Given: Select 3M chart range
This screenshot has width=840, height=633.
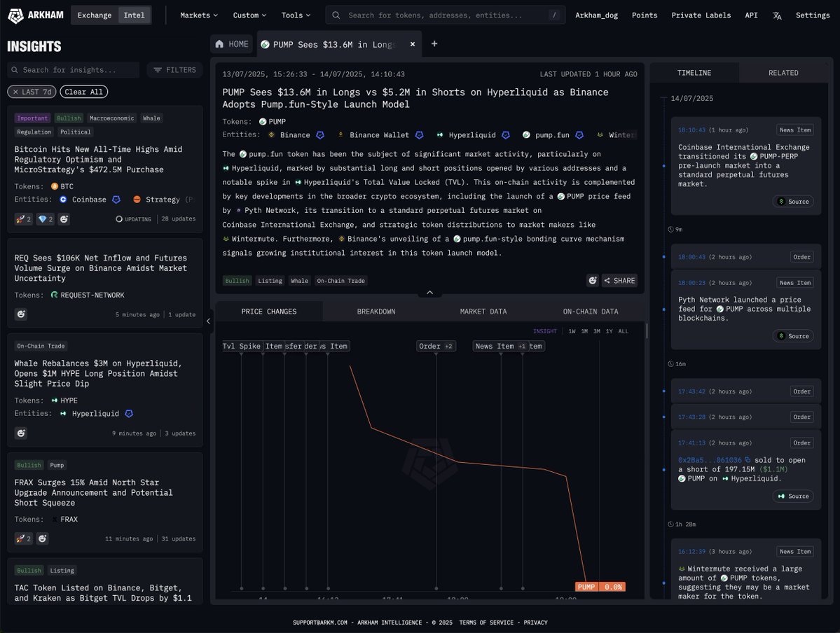Looking at the screenshot, I should (x=596, y=331).
